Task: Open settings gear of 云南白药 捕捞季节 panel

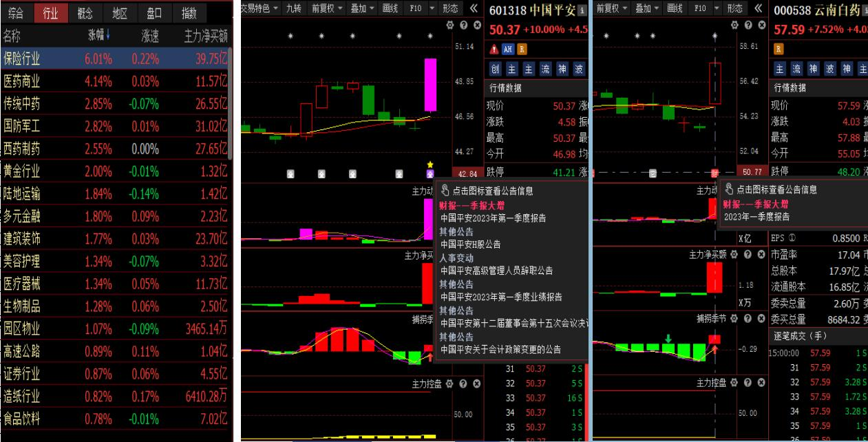Action: [736, 318]
